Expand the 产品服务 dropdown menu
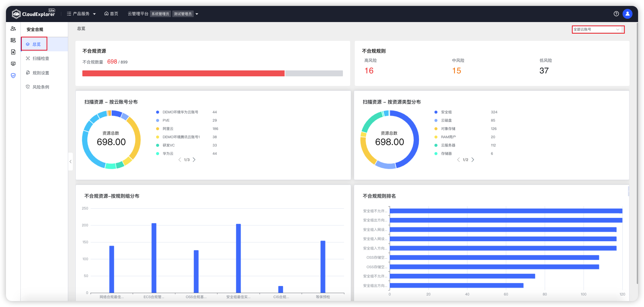644x307 pixels. (x=81, y=14)
